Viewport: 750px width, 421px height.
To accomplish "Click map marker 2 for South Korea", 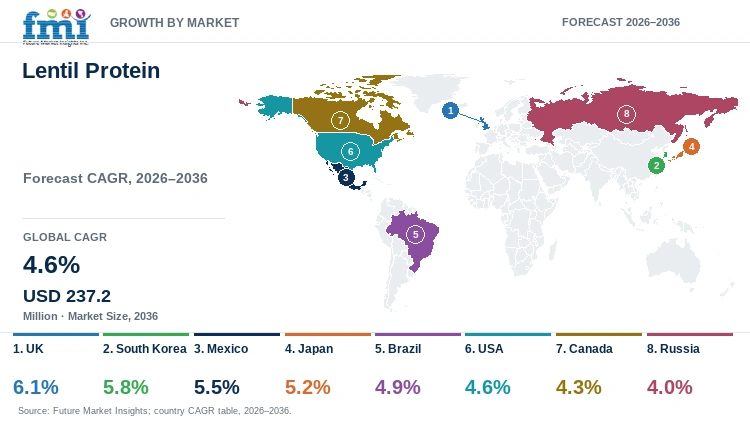I will tap(656, 166).
